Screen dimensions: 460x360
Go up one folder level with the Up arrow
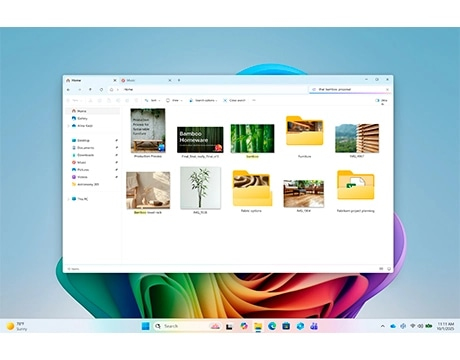pyautogui.click(x=90, y=90)
